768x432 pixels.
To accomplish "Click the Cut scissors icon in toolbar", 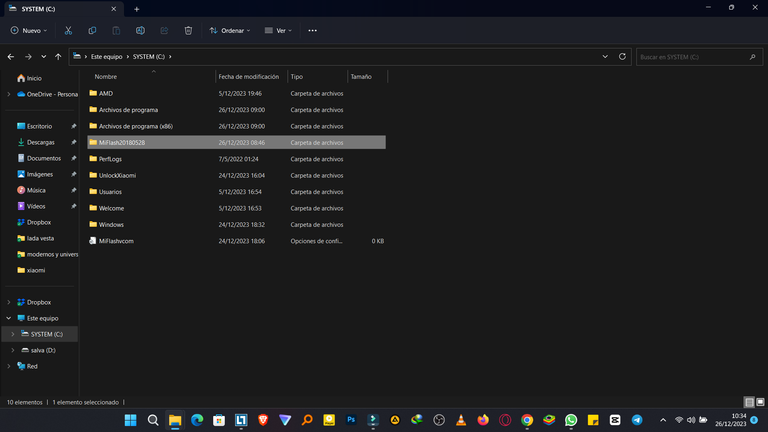I will click(x=68, y=31).
